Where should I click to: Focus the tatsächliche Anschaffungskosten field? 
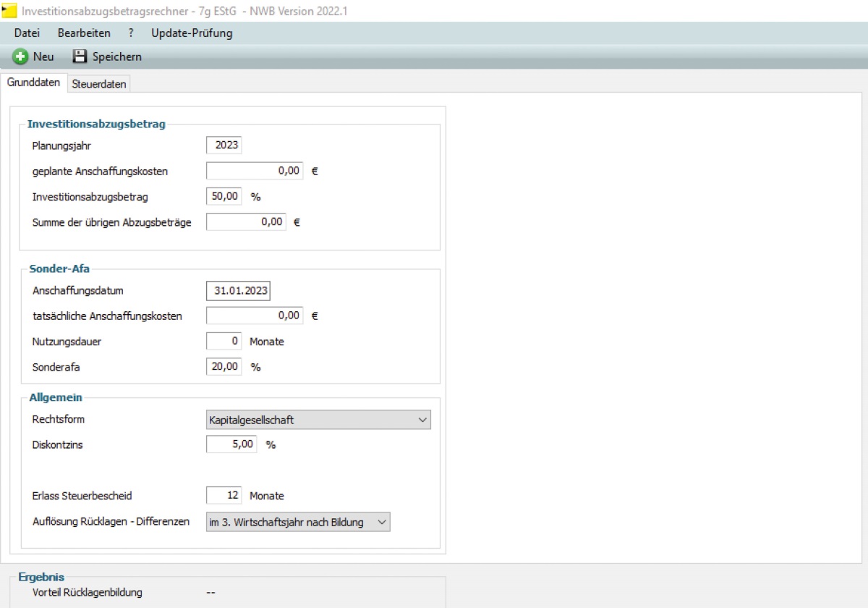pos(255,316)
